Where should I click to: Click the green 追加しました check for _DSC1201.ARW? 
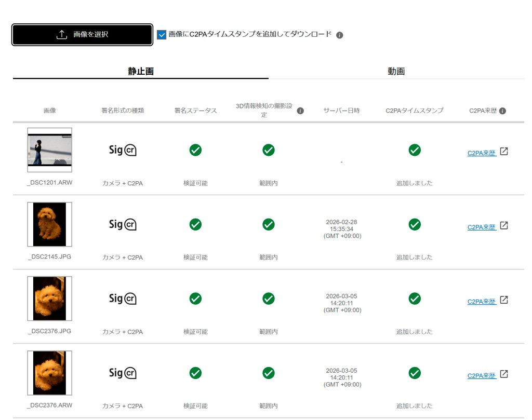415,150
